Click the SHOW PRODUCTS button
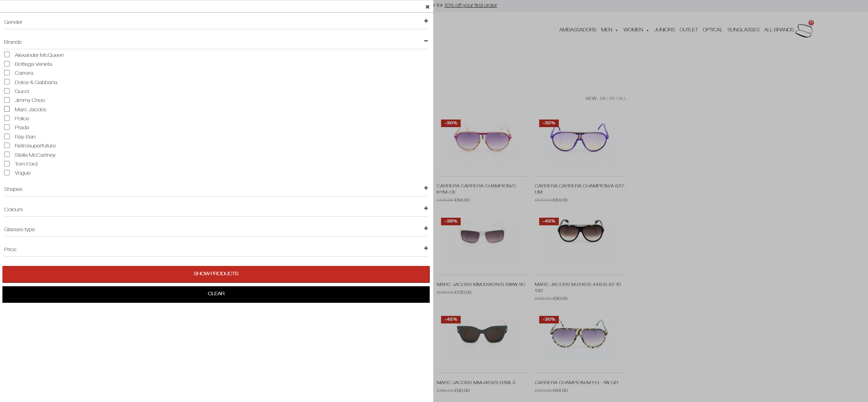Screen dimensions: 868x402 pos(216,274)
